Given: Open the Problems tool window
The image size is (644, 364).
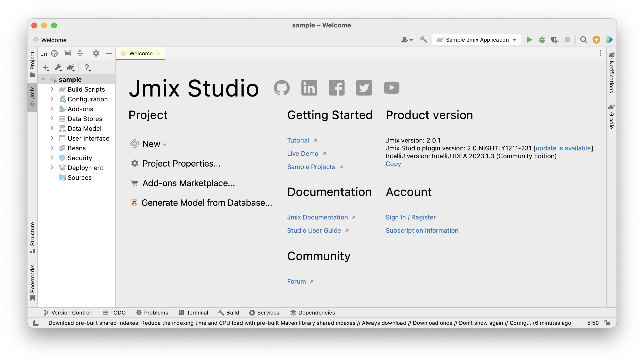Looking at the screenshot, I should [152, 313].
